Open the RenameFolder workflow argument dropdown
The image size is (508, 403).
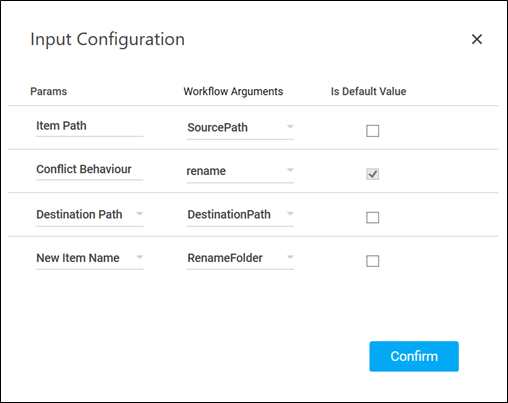[x=240, y=258]
